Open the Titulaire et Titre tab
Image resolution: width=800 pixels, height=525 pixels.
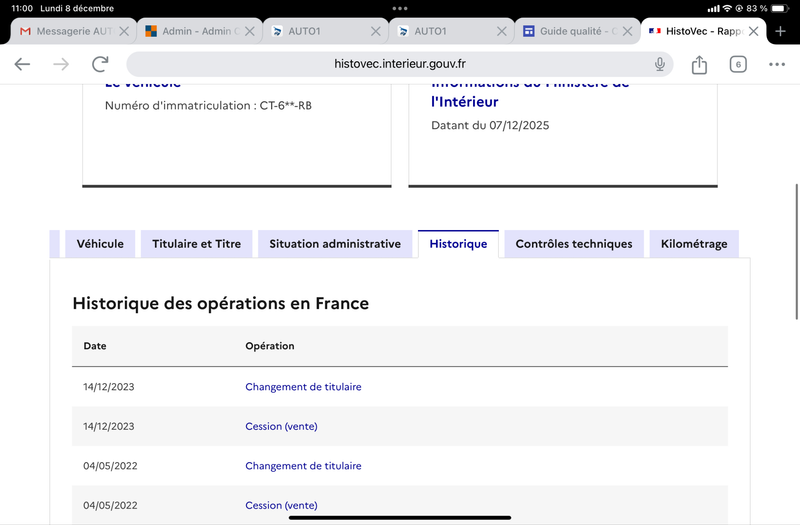click(x=196, y=244)
